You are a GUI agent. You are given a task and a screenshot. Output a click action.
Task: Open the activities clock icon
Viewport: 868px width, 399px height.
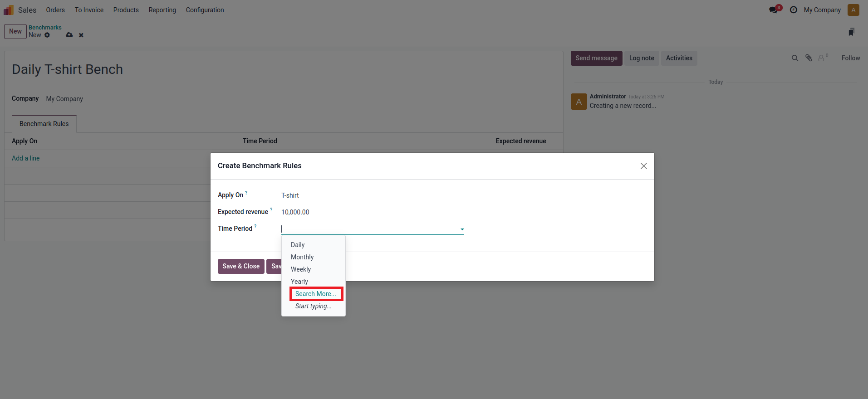click(793, 10)
